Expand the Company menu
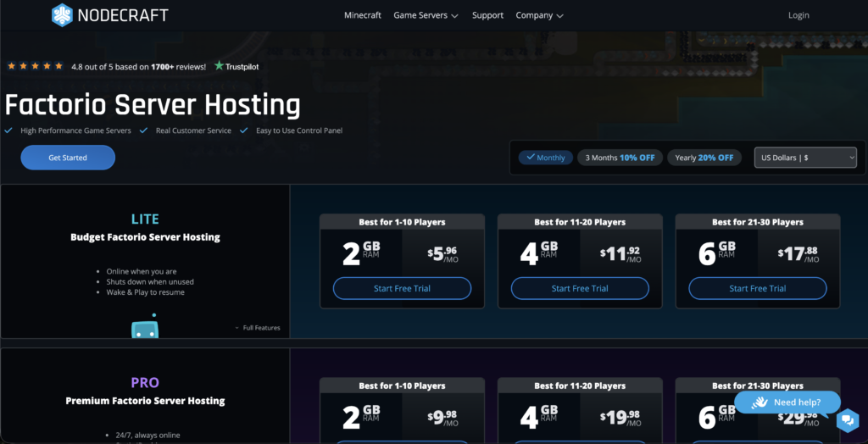The height and width of the screenshot is (444, 868). tap(539, 15)
